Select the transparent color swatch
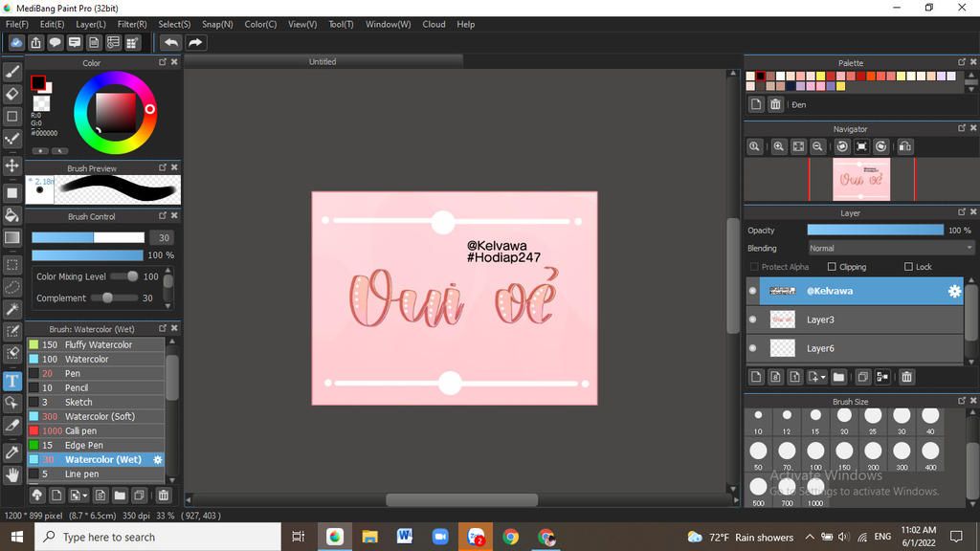The image size is (980, 551). pyautogui.click(x=41, y=103)
